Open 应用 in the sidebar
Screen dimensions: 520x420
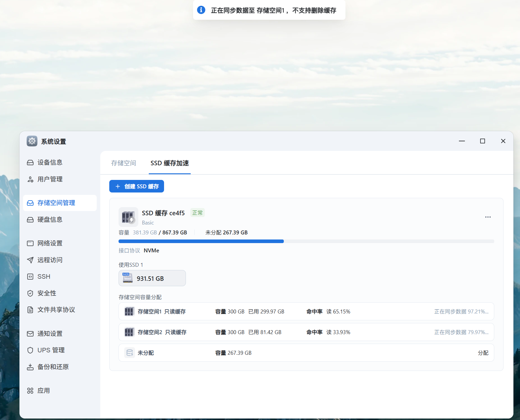[60, 391]
